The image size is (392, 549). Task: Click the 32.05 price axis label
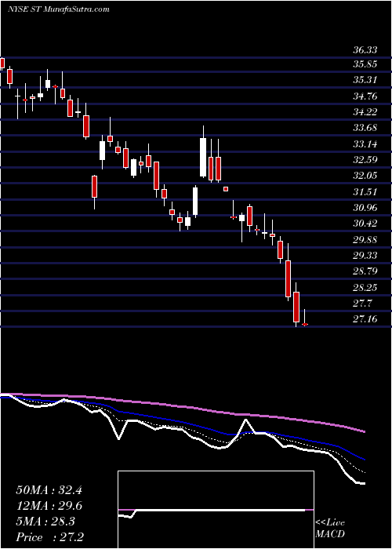click(365, 176)
